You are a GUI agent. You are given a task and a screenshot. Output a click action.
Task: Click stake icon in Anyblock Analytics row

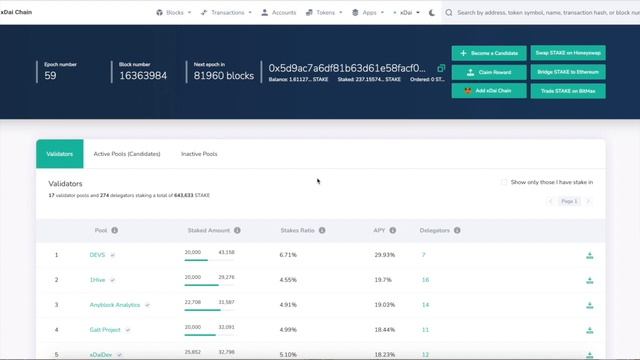[x=589, y=305]
